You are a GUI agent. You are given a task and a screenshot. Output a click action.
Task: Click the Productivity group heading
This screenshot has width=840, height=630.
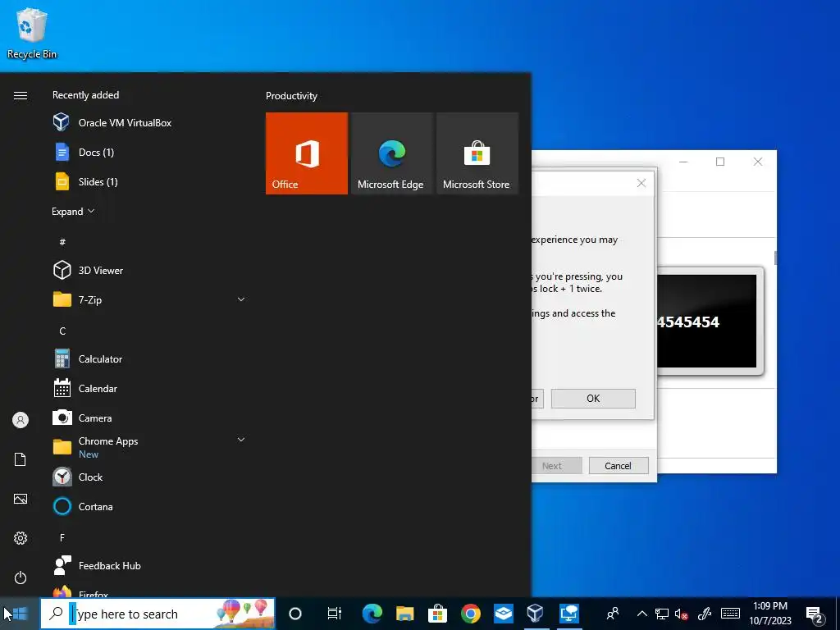(291, 96)
